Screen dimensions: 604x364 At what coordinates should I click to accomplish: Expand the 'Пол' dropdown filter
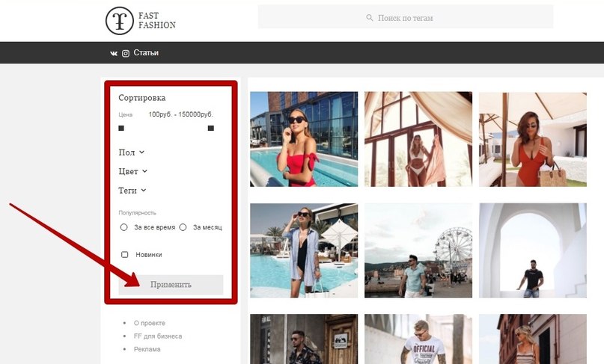[x=131, y=152]
